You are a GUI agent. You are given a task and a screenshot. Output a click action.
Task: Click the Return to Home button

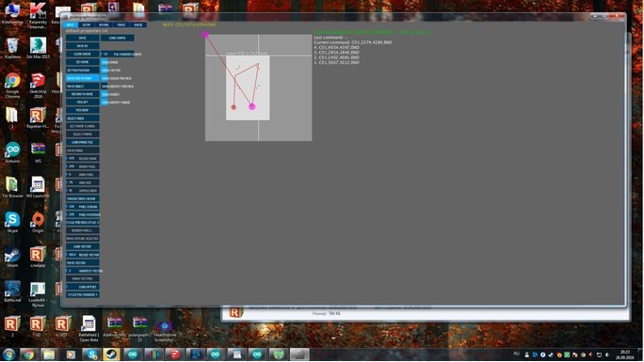coord(83,94)
